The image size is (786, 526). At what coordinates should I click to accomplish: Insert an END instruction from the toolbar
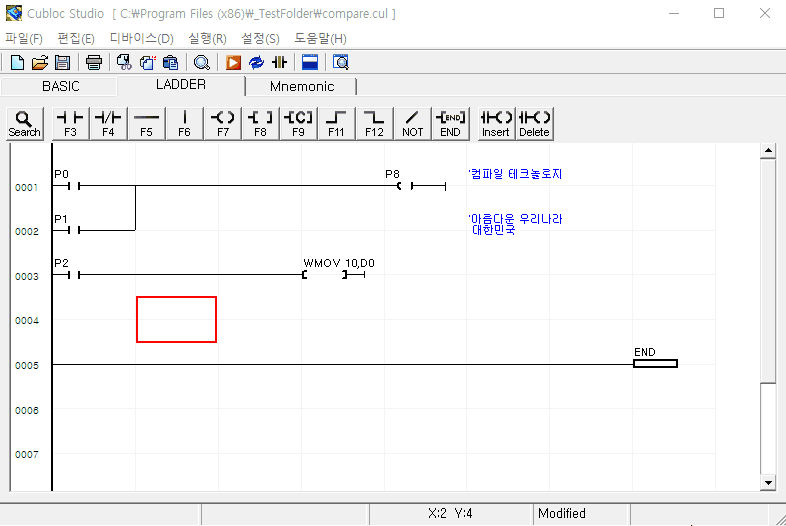[450, 123]
